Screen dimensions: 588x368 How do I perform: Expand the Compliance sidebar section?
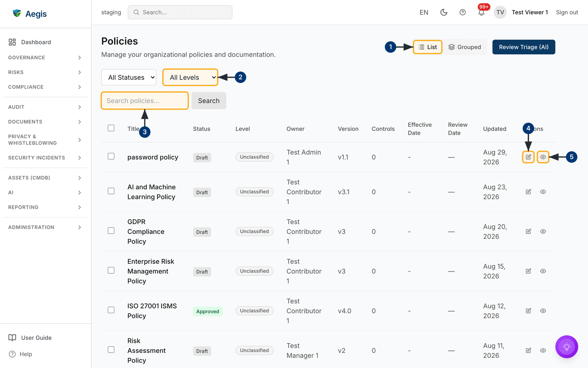(x=45, y=87)
